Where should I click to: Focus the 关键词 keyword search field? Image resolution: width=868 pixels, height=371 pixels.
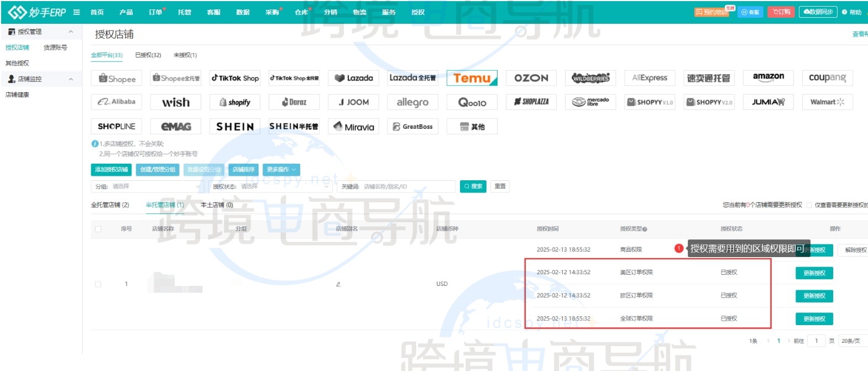tap(396, 187)
